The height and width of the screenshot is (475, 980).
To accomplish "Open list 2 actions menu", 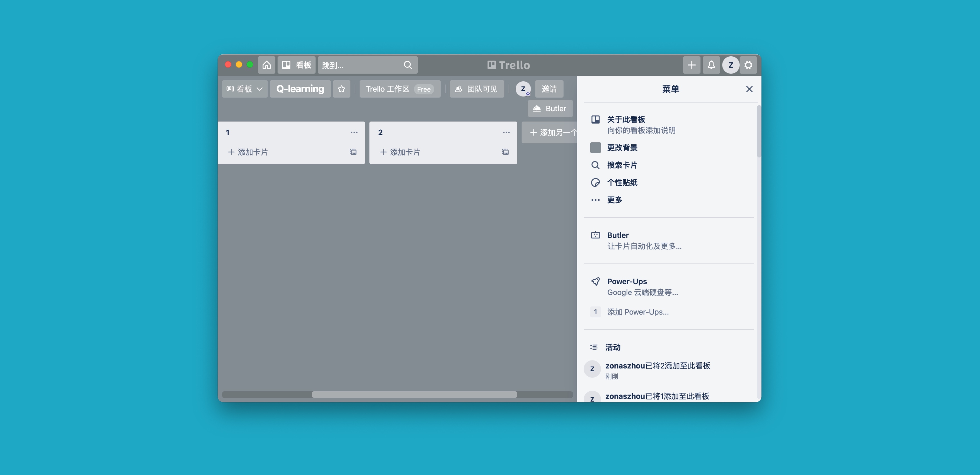I will pyautogui.click(x=506, y=132).
